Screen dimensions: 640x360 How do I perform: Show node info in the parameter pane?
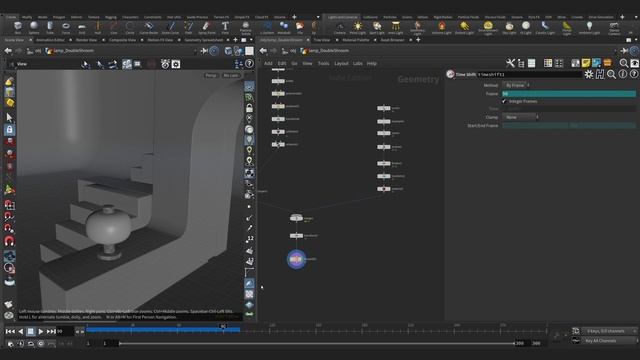622,74
